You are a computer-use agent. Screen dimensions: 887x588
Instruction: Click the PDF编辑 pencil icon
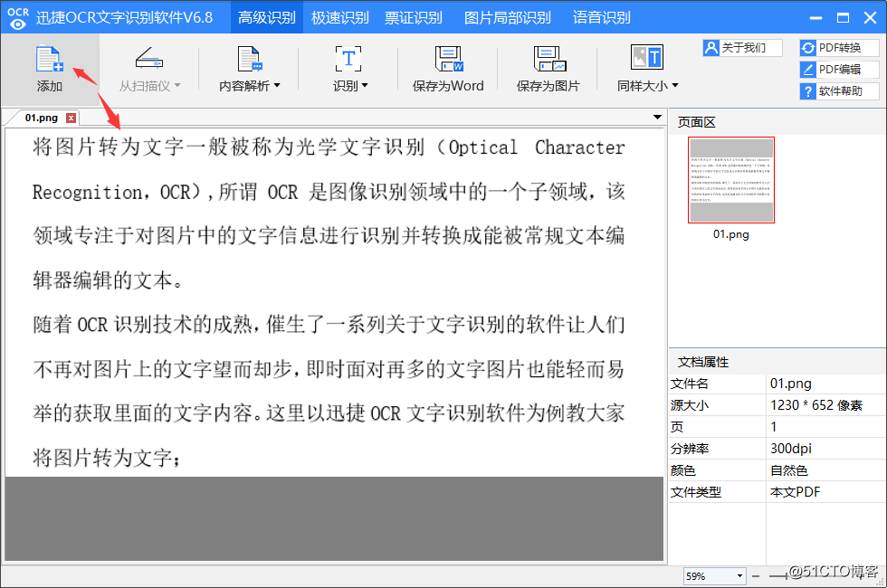pyautogui.click(x=808, y=70)
